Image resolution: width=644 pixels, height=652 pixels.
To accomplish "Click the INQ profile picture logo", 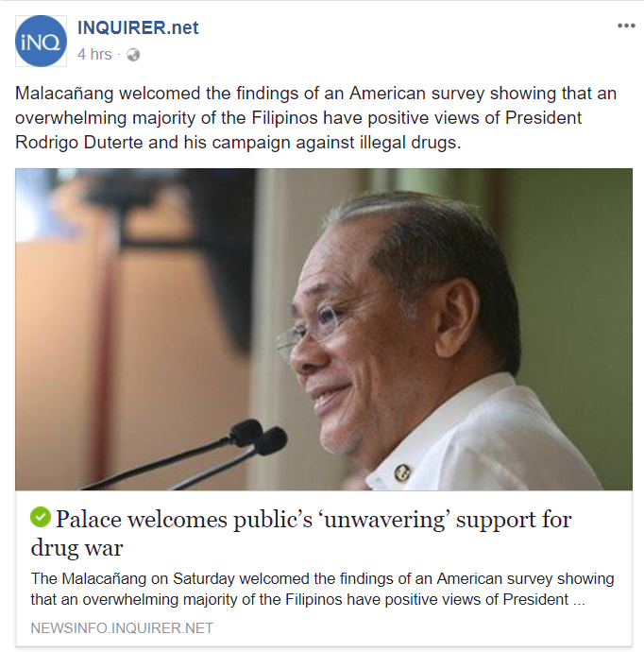I will tap(42, 41).
